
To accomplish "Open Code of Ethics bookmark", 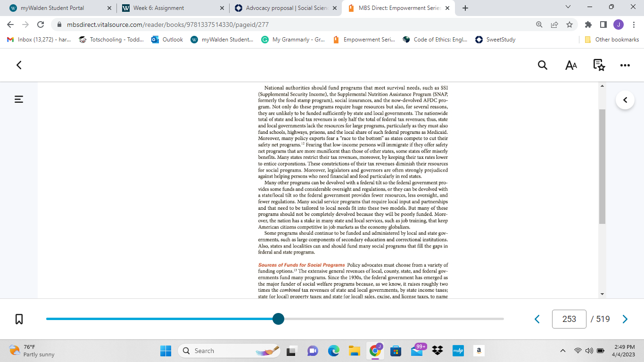I will coord(435,40).
